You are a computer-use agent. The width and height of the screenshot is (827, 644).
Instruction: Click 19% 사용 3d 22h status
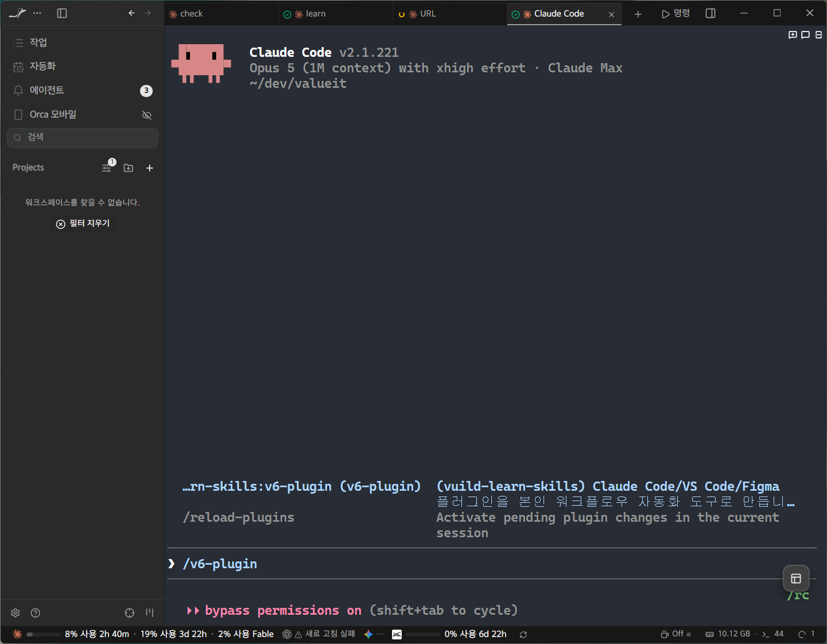174,634
